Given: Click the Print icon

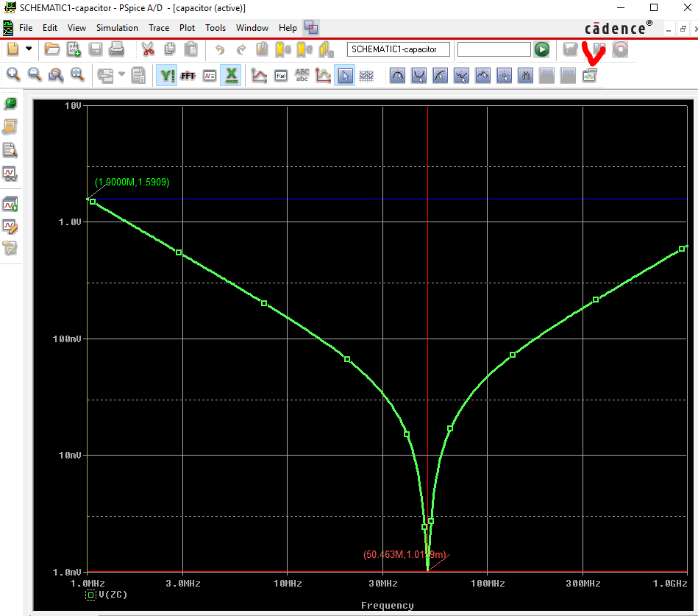Looking at the screenshot, I should 117,49.
